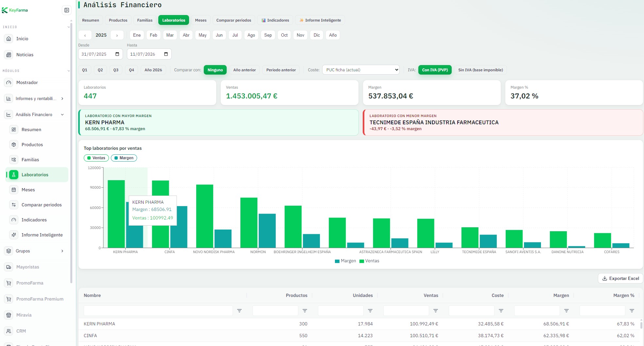
Task: Open the PromoFarma cart icon
Action: click(x=9, y=283)
